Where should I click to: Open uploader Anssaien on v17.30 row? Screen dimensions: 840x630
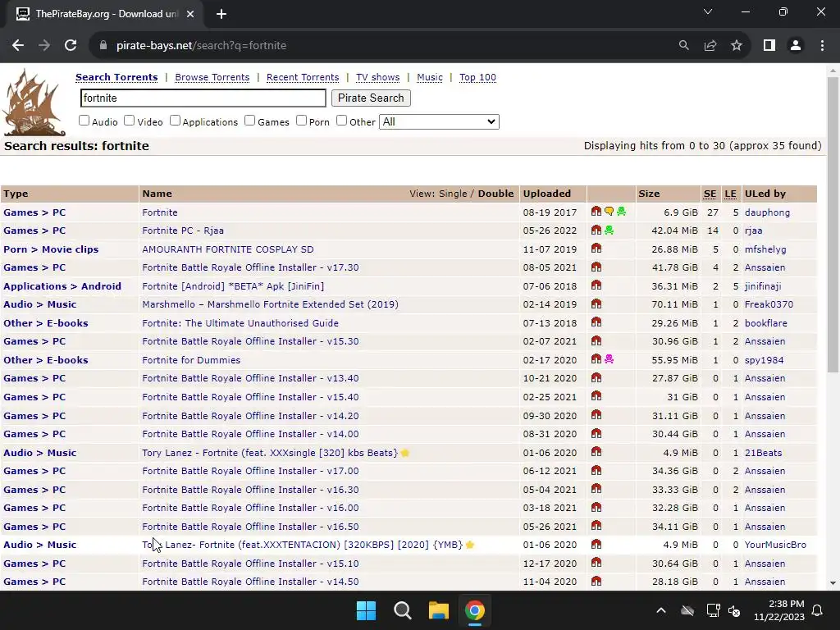click(765, 267)
